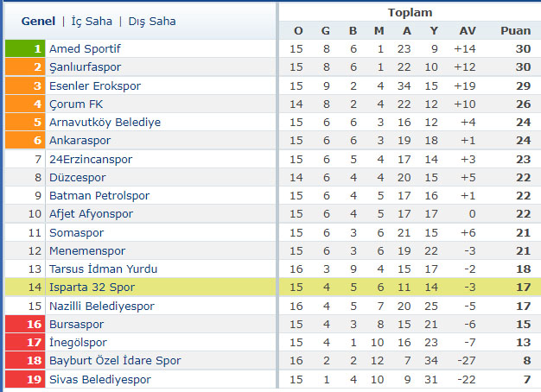Open Çorum FK team link
This screenshot has width=541, height=392.
[75, 104]
